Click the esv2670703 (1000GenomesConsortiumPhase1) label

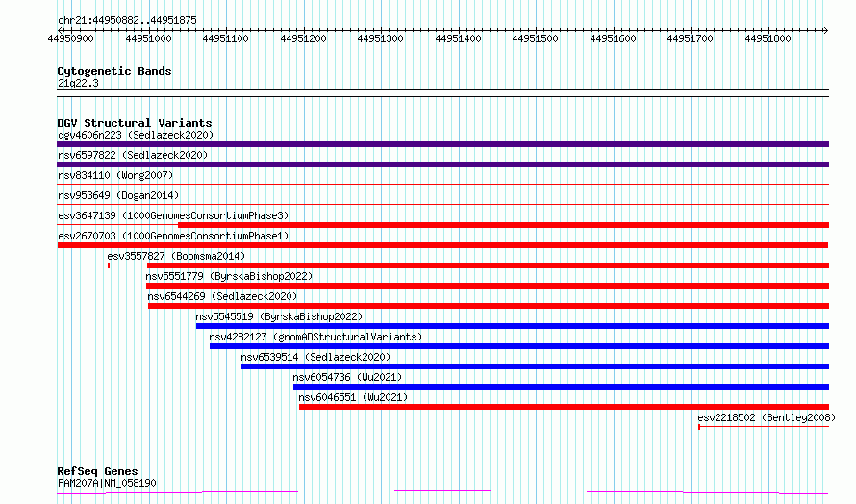coord(173,236)
